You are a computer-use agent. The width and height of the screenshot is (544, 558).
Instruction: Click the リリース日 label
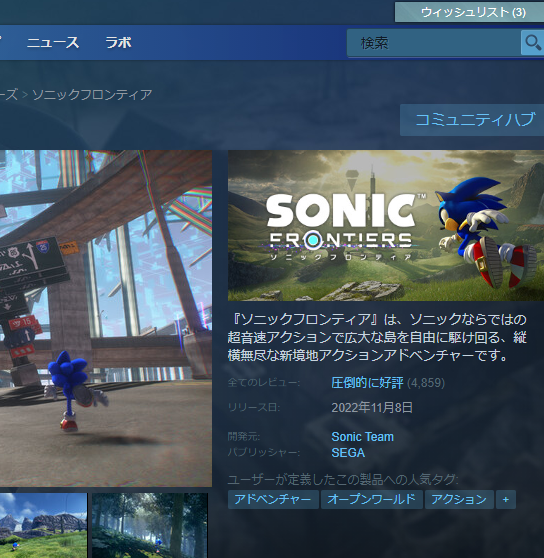254,407
